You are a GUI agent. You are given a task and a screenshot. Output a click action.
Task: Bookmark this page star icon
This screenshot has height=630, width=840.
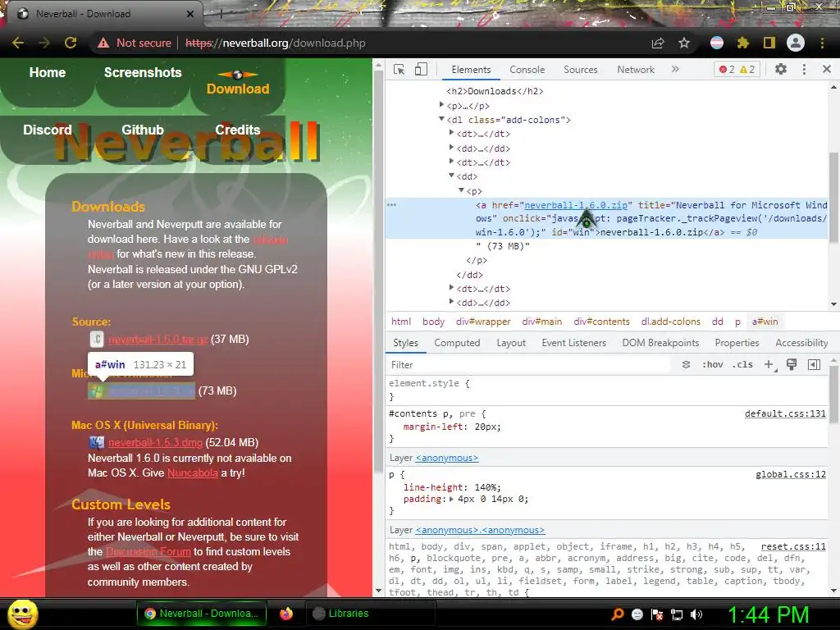684,43
